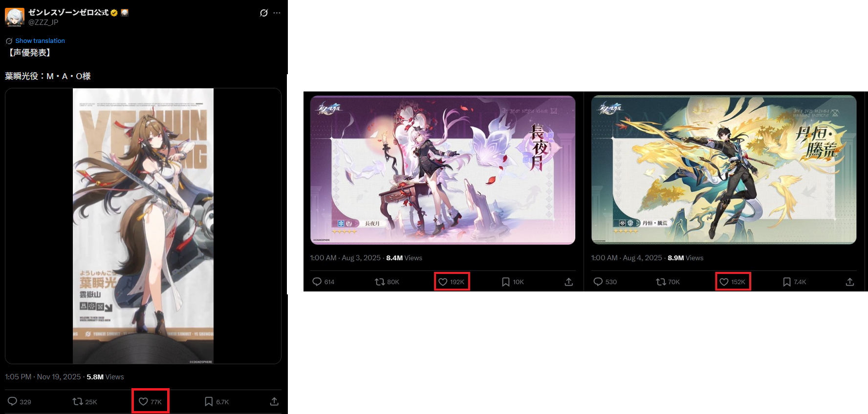Repost the tweet with 80K reposts
The width and height of the screenshot is (868, 414).
coord(387,282)
